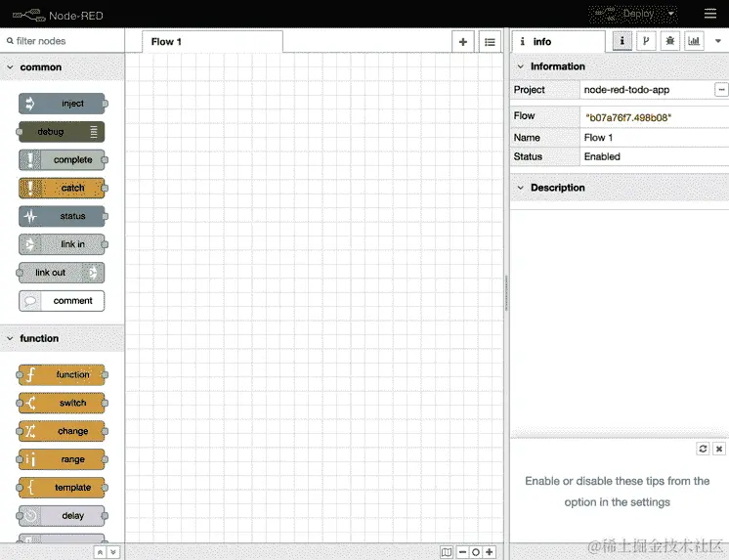The height and width of the screenshot is (560, 729).
Task: Collapse all palette categories
Action: point(100,552)
